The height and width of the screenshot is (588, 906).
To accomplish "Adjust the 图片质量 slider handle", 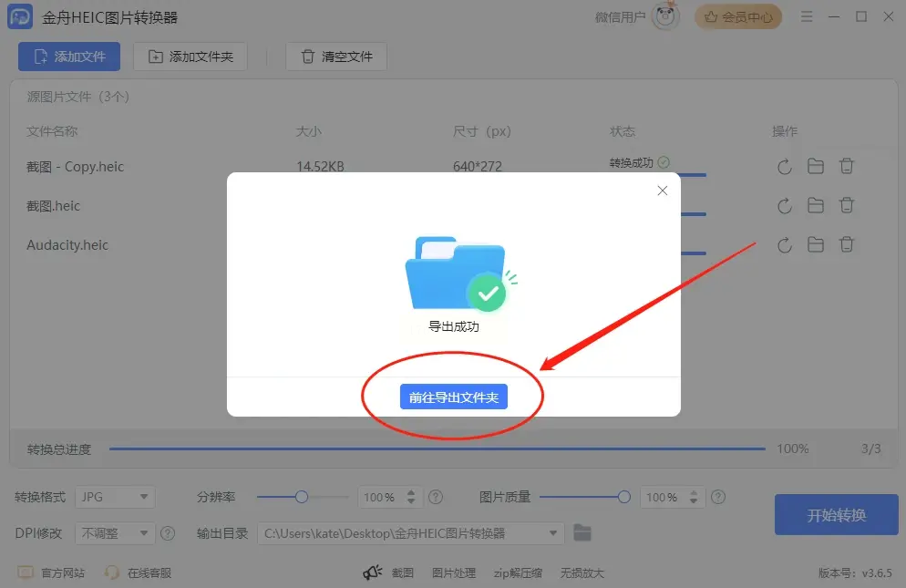I will (623, 497).
